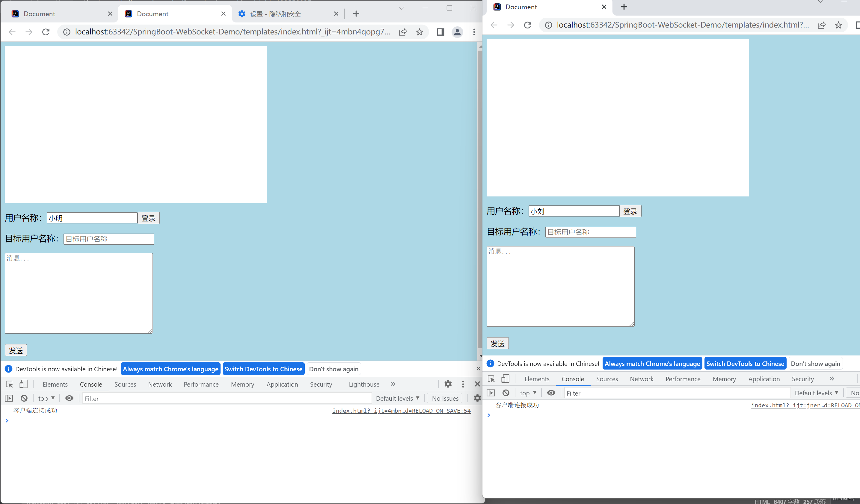Click 用户名称 field containing 小明
The width and height of the screenshot is (860, 504).
[92, 218]
